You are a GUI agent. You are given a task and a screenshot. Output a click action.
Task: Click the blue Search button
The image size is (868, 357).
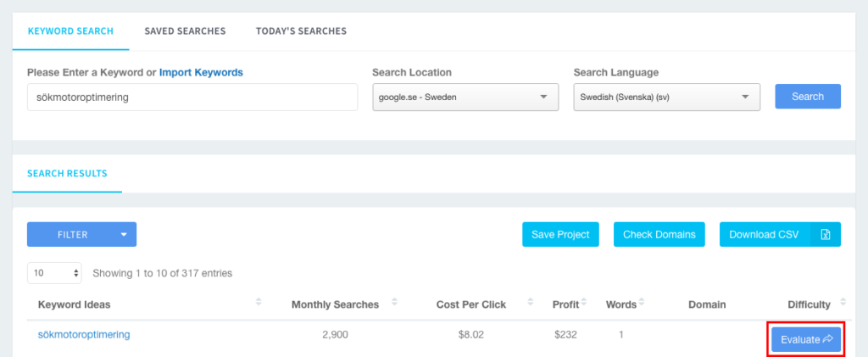point(808,97)
